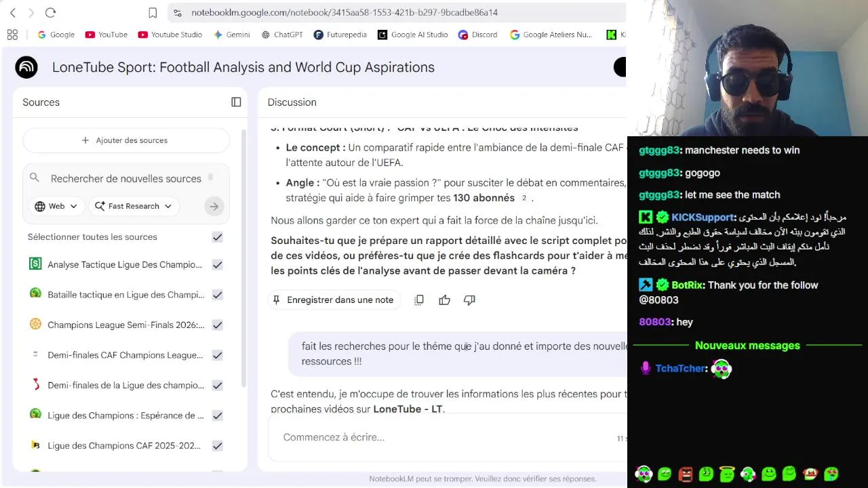Click the Sources panel heading
The height and width of the screenshot is (488, 868).
point(41,102)
